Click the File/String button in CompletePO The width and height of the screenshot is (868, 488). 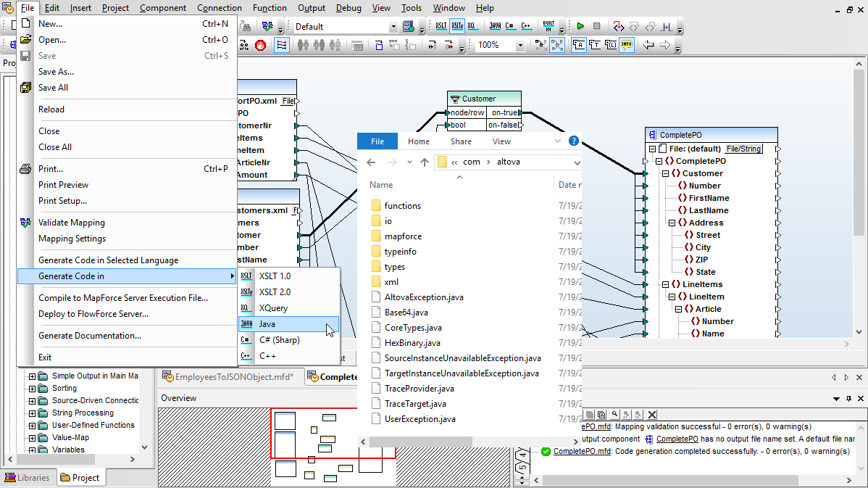[743, 149]
